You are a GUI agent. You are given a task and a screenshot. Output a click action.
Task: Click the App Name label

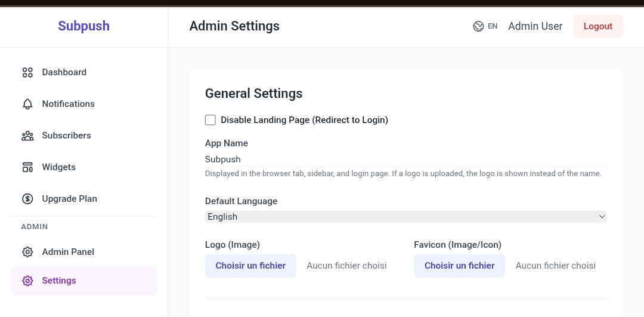click(227, 143)
